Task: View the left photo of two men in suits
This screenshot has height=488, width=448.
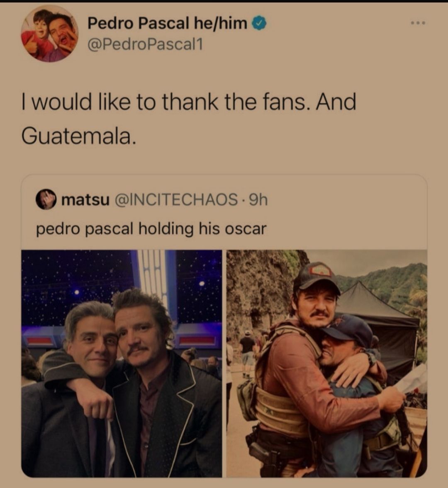Action: coord(122,364)
